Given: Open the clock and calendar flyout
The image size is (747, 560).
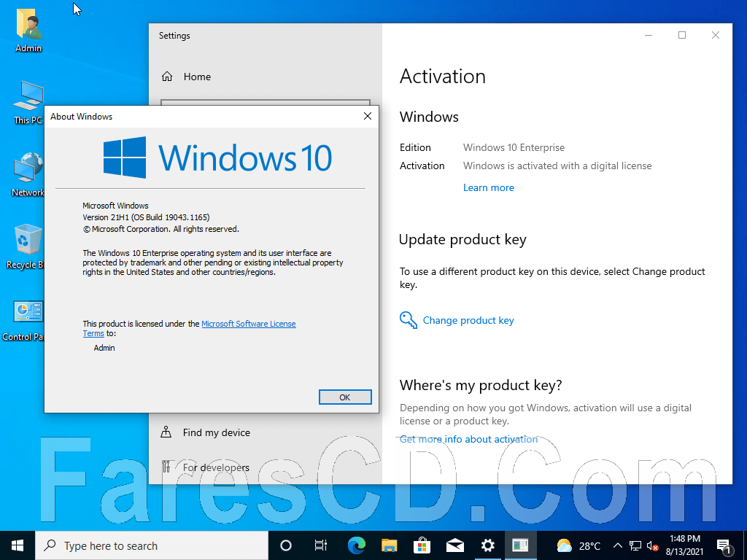Looking at the screenshot, I should coord(684,545).
